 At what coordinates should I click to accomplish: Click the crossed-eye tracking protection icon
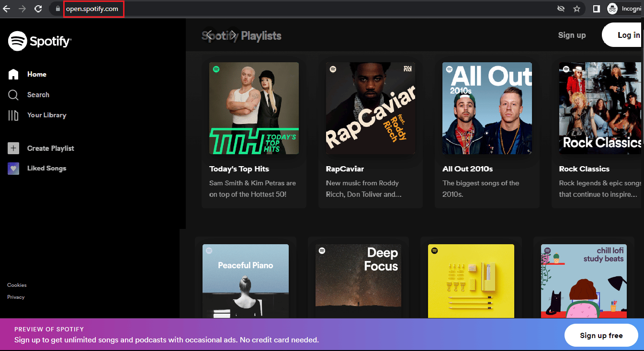click(561, 9)
